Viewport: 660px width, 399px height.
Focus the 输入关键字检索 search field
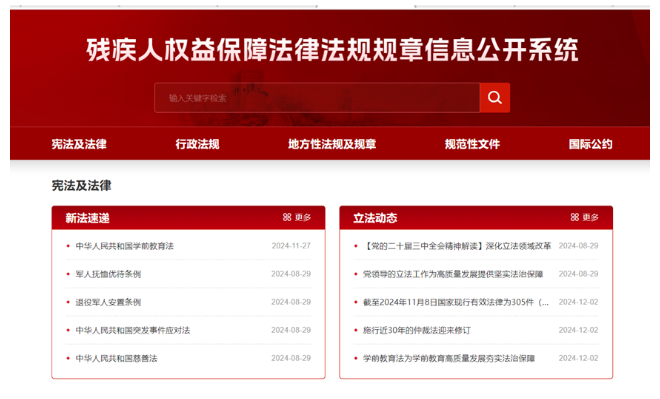tap(317, 98)
